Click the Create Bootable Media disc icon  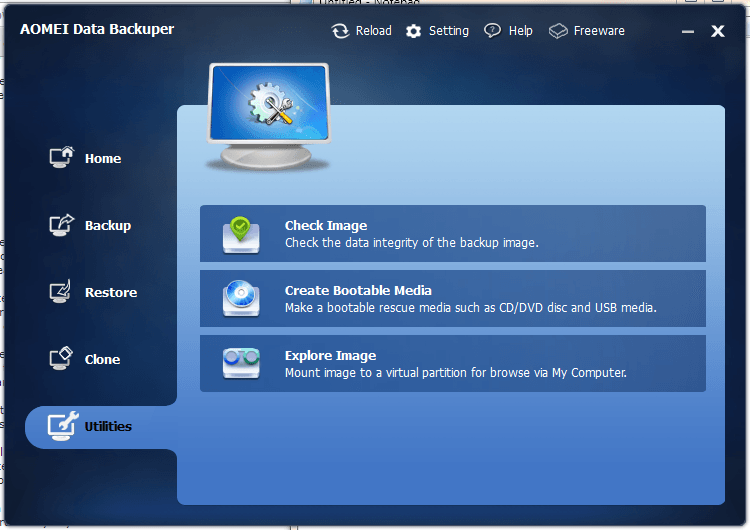pyautogui.click(x=241, y=298)
